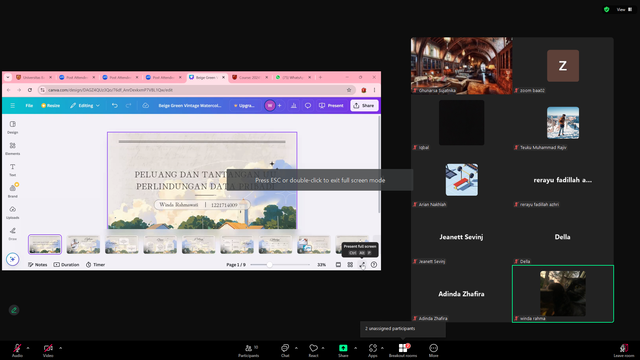The width and height of the screenshot is (640, 360).
Task: Click the Canva zoom slider handle
Action: coord(269,264)
